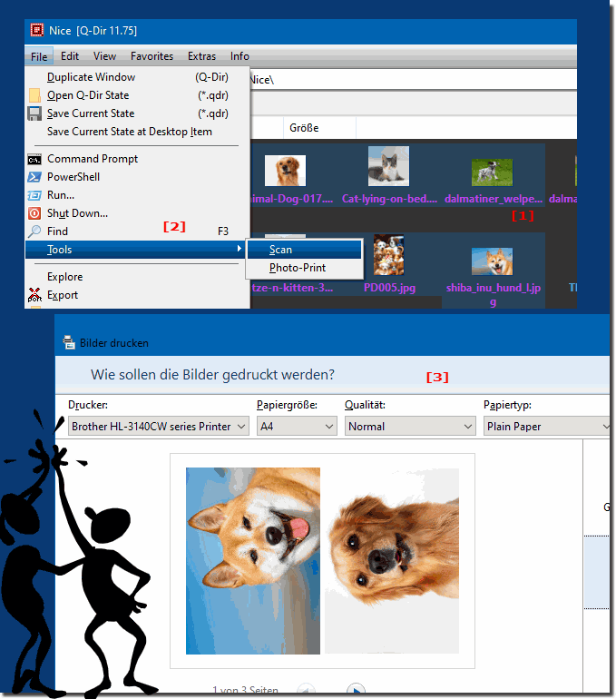
Task: Expand the Tools submenu arrow
Action: (x=240, y=249)
